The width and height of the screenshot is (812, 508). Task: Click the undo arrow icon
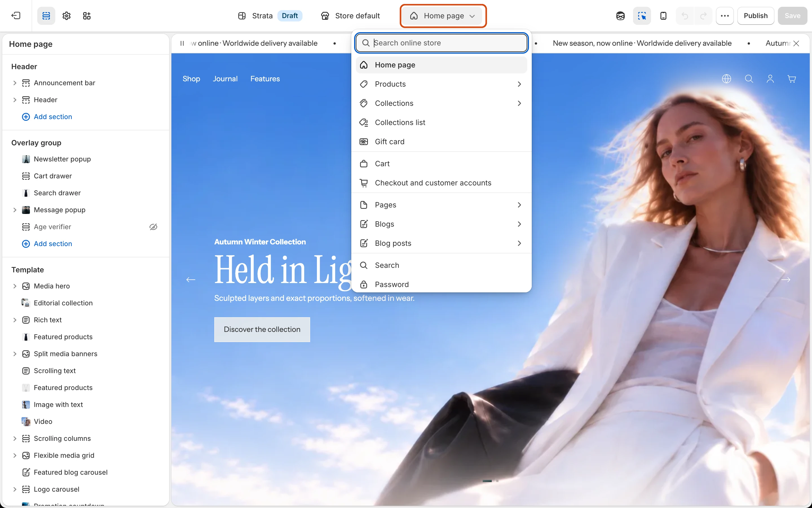pos(685,16)
